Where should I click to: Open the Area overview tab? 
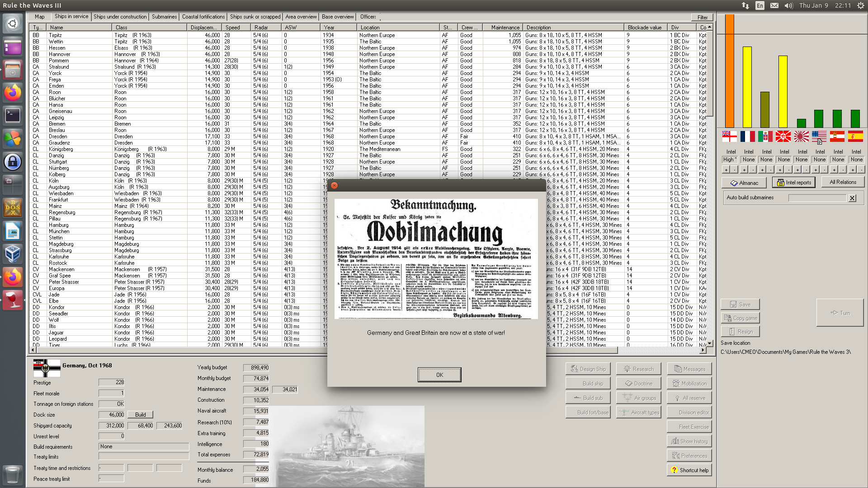(x=301, y=17)
